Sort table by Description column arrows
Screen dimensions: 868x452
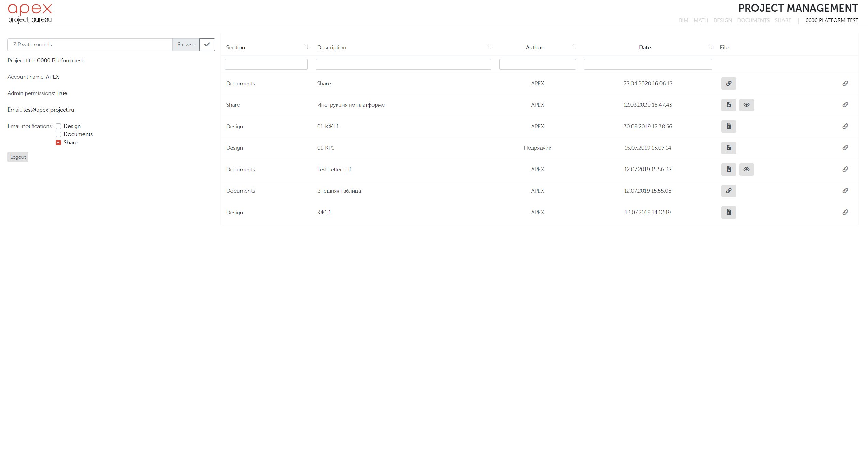point(489,47)
